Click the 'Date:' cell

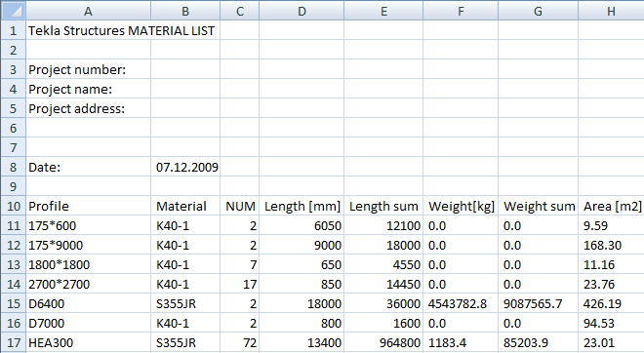click(x=88, y=167)
